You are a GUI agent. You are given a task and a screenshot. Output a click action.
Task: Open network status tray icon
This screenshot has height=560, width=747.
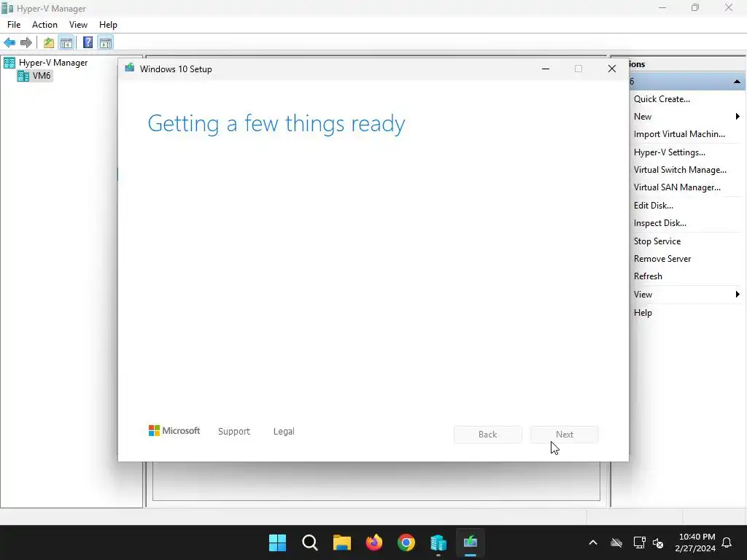pos(639,542)
